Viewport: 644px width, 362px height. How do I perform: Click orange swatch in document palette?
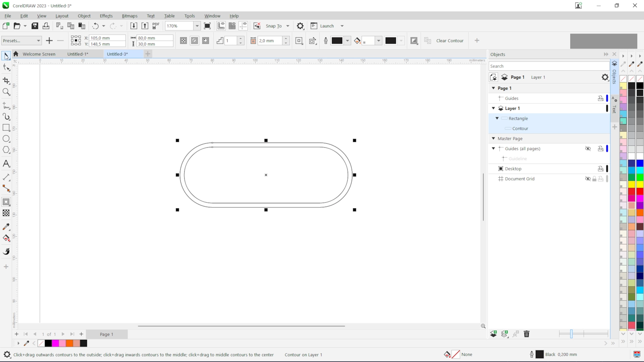pos(69,343)
